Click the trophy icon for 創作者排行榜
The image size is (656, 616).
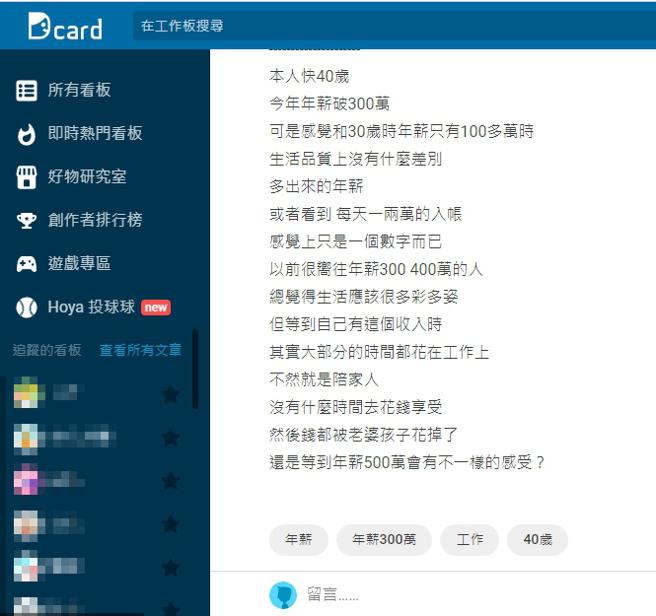[x=26, y=220]
